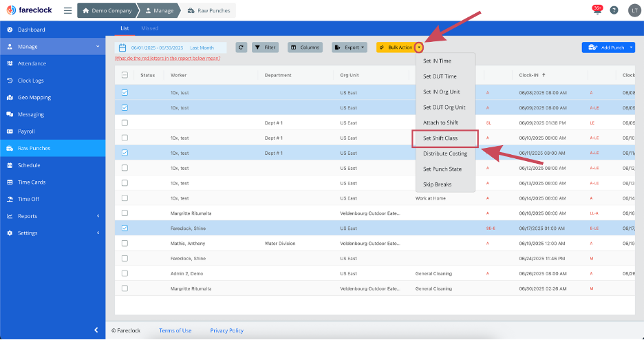Sort by the Department column header
Screen dimensions: 644x340
tap(278, 75)
